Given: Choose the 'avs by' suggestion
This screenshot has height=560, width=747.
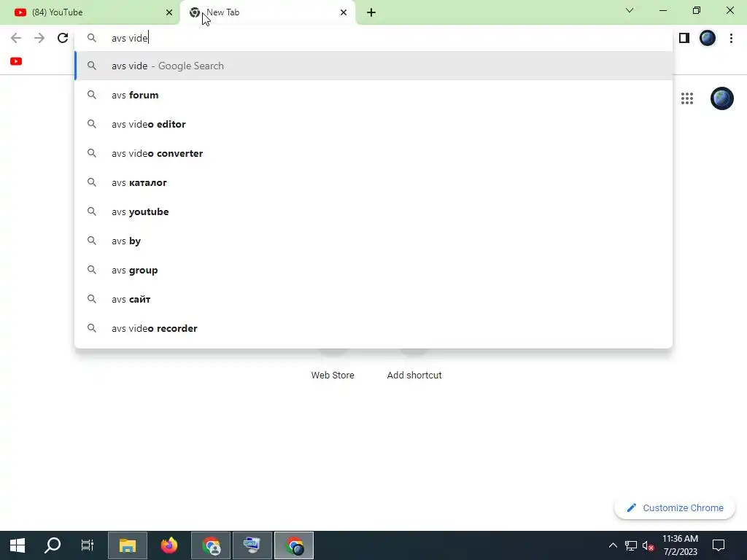Looking at the screenshot, I should 373,241.
